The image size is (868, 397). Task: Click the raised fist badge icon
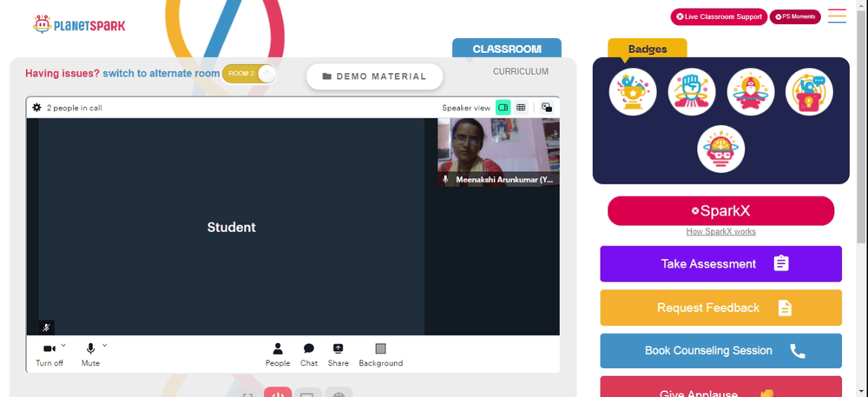[x=692, y=92]
